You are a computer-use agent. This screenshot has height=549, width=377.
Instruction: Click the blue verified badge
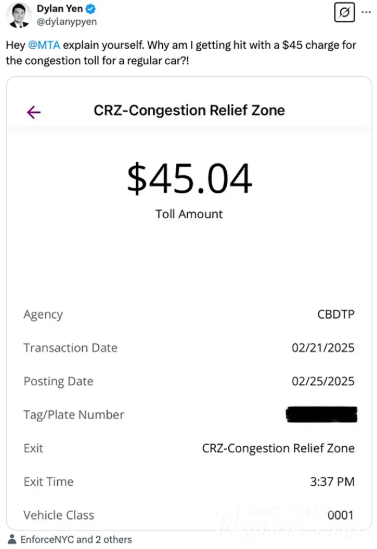click(91, 9)
